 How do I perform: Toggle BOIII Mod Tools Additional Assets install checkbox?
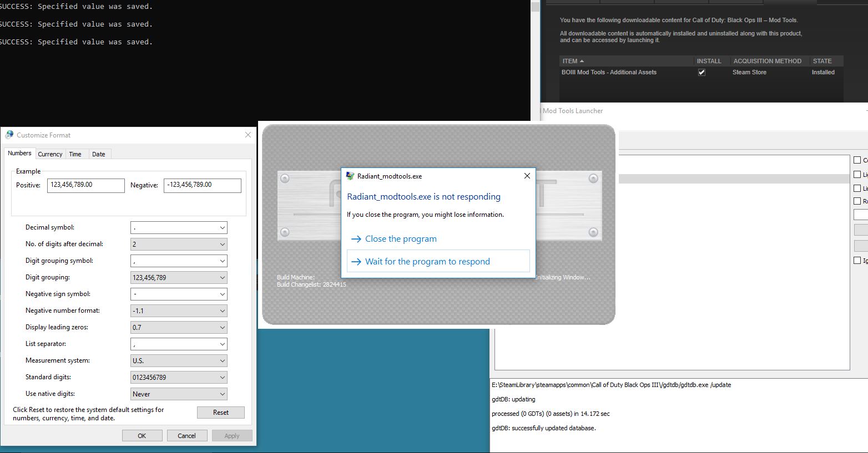click(702, 72)
